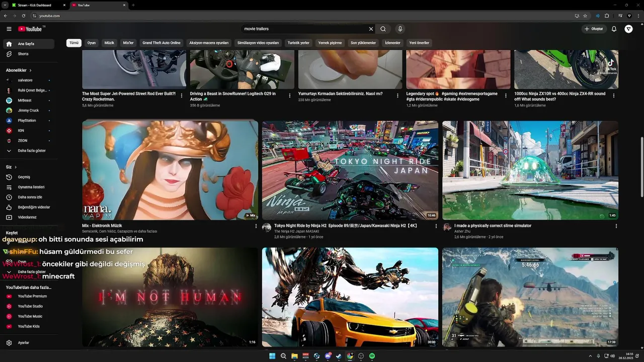The image size is (644, 362).
Task: Click 'I made a physically correct slime simulator' title
Action: [493, 226]
